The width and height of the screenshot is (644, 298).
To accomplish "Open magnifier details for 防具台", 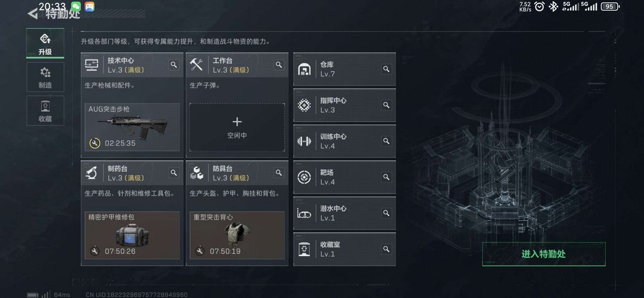I will [279, 173].
